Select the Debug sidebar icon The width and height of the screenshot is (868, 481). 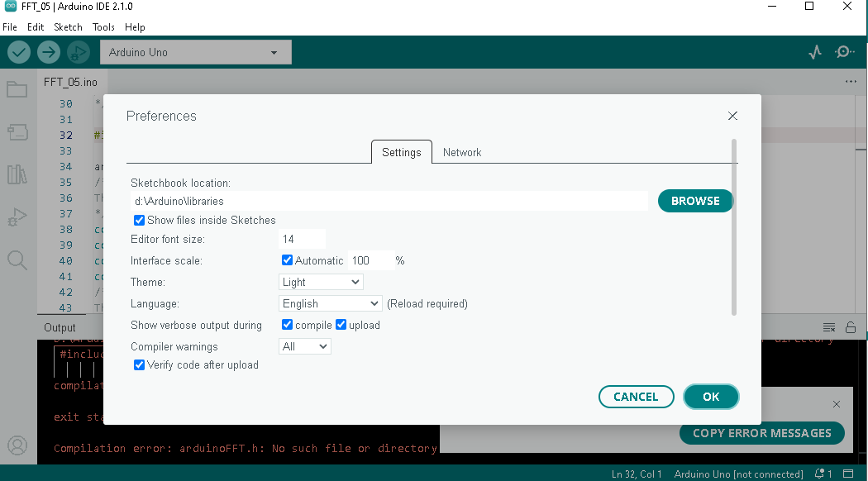tap(17, 217)
